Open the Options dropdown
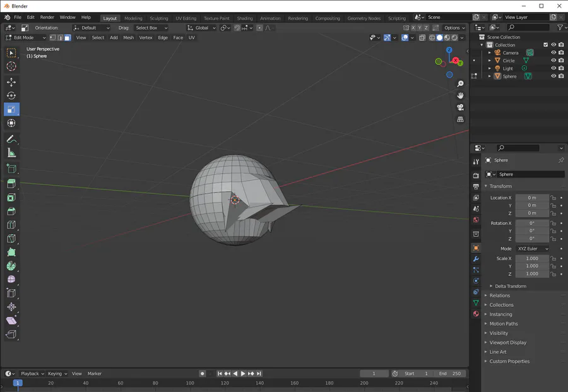The image size is (568, 392). point(454,28)
